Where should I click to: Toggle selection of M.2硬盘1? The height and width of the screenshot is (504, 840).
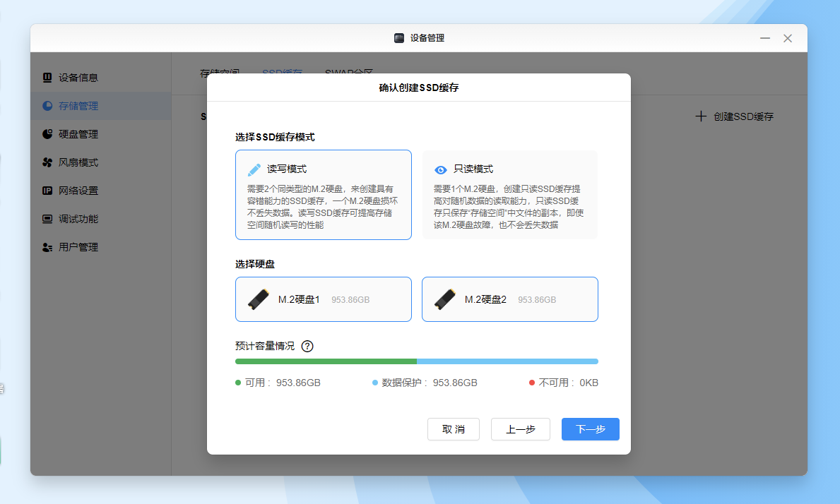coord(324,299)
